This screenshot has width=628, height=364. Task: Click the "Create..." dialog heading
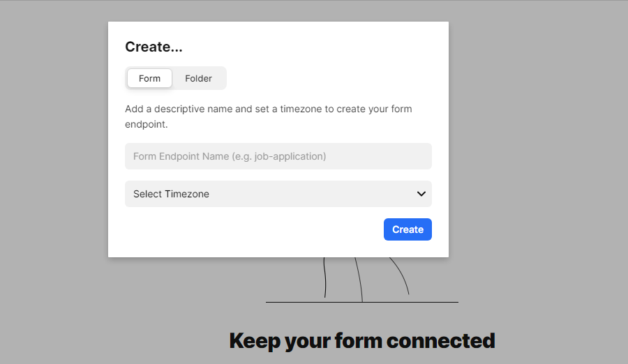(154, 47)
